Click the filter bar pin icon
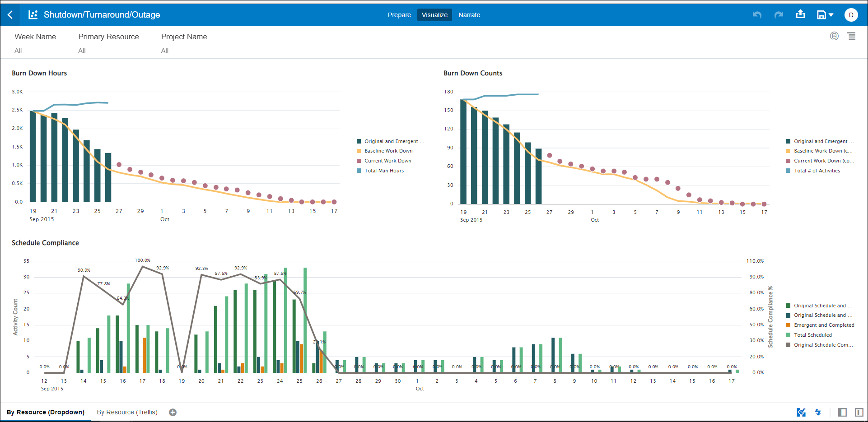Screen dimensions: 868x422 pos(834,36)
